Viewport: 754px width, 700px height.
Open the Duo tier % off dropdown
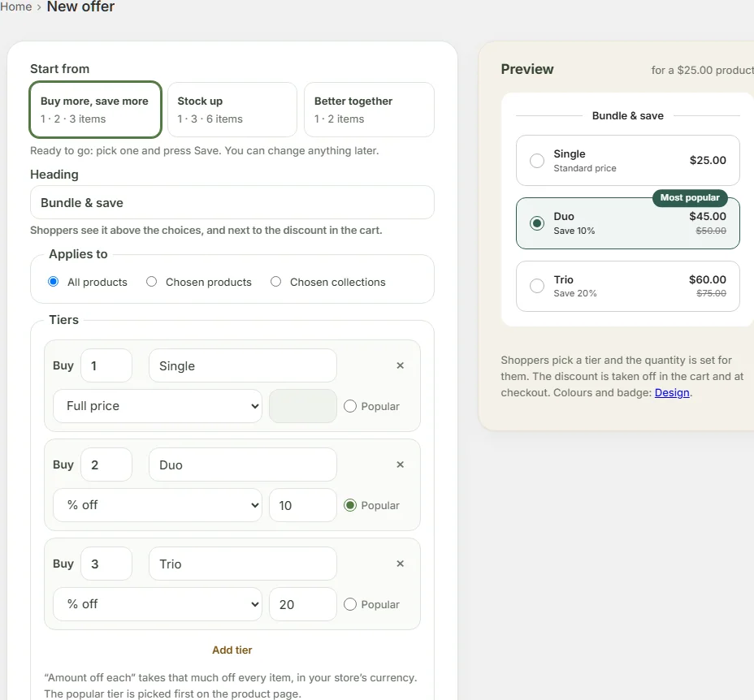(x=158, y=505)
